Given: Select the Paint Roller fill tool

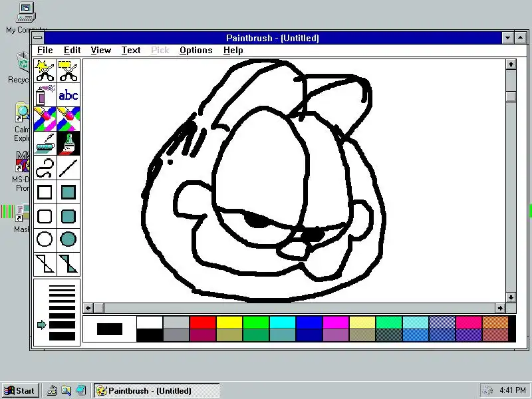Looking at the screenshot, I should click(45, 143).
